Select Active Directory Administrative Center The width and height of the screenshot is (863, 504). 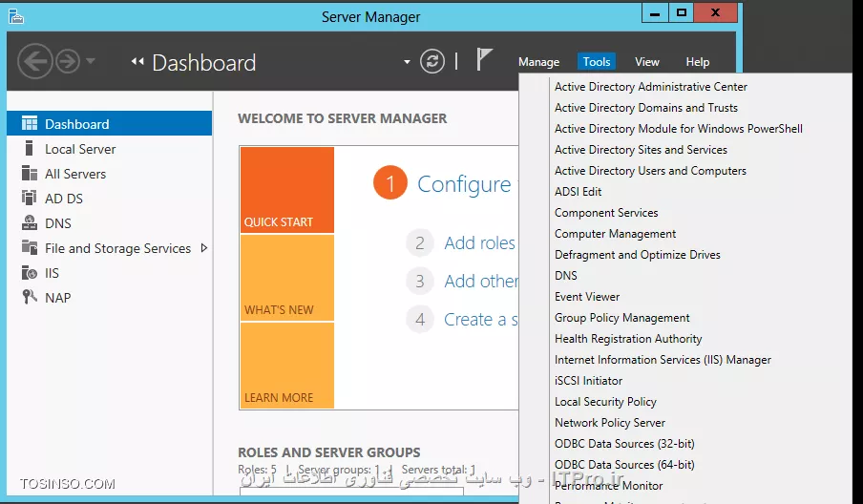pyautogui.click(x=650, y=86)
